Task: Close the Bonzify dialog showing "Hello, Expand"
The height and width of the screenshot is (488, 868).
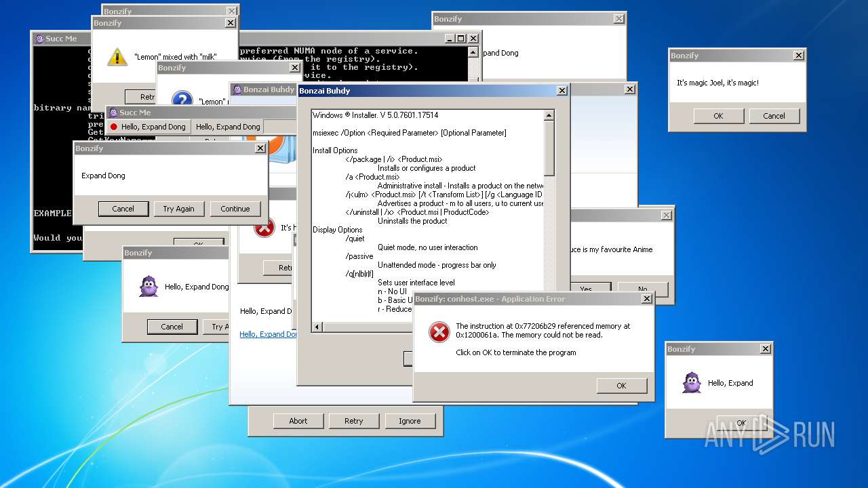Action: 766,349
